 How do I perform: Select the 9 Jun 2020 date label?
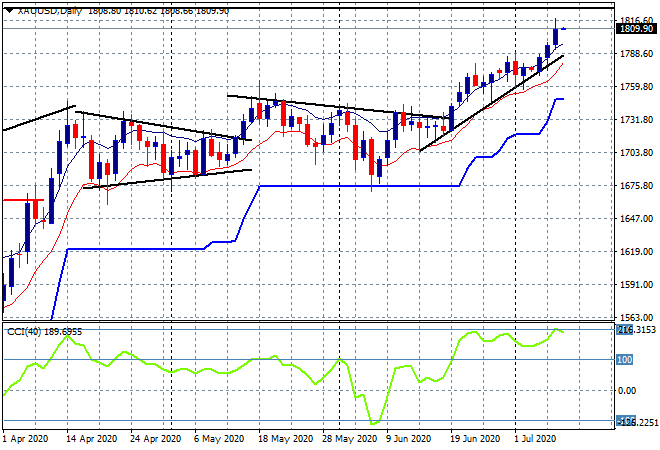point(408,439)
